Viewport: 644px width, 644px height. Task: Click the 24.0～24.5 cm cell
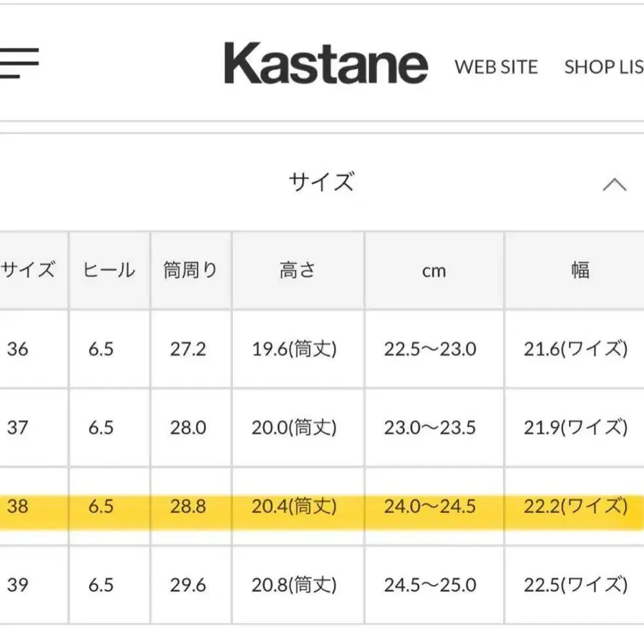(x=429, y=507)
